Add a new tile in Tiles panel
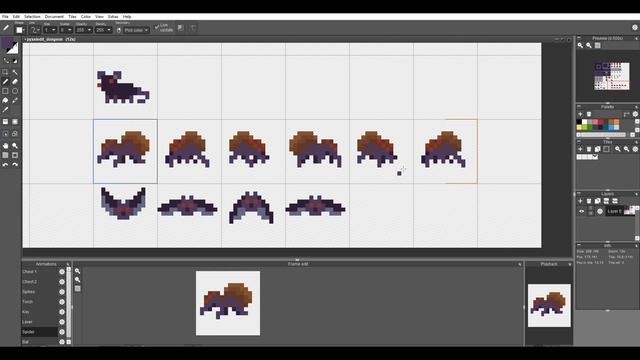This screenshot has height=360, width=640. tap(580, 149)
